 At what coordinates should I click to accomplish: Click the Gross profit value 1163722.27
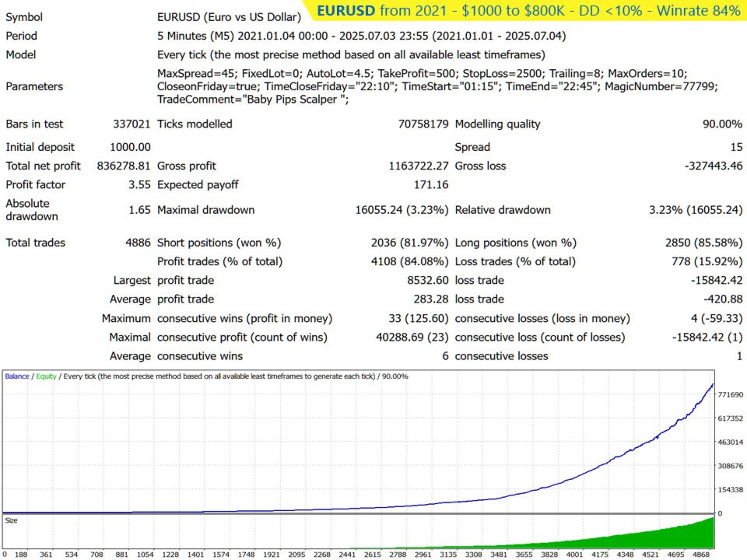tap(419, 166)
